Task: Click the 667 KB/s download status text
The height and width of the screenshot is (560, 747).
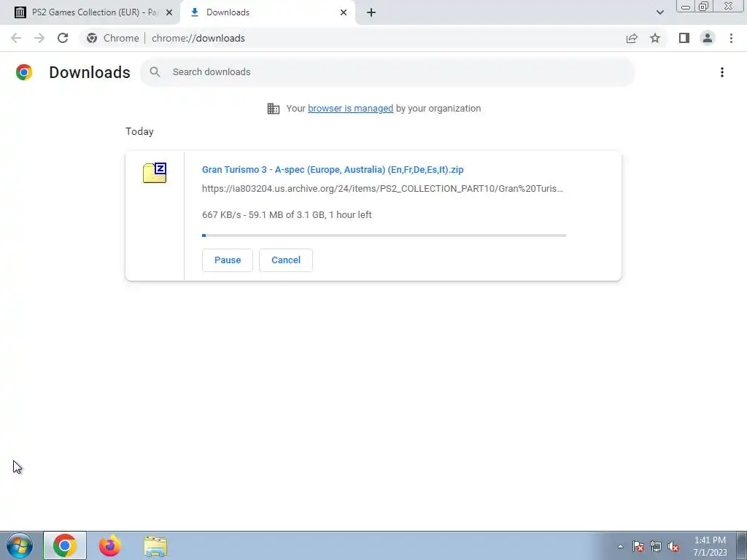Action: tap(287, 215)
